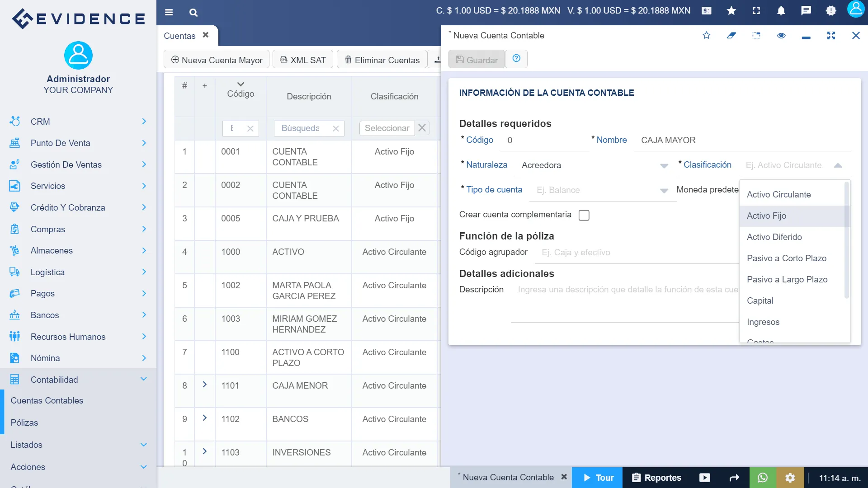Select Activo Diferido from the classification list
The width and height of the screenshot is (868, 488).
[774, 237]
